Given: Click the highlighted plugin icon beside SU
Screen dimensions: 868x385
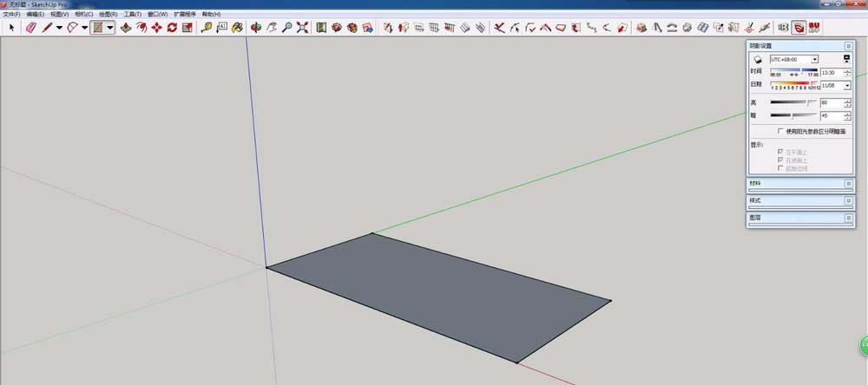Looking at the screenshot, I should click(799, 28).
